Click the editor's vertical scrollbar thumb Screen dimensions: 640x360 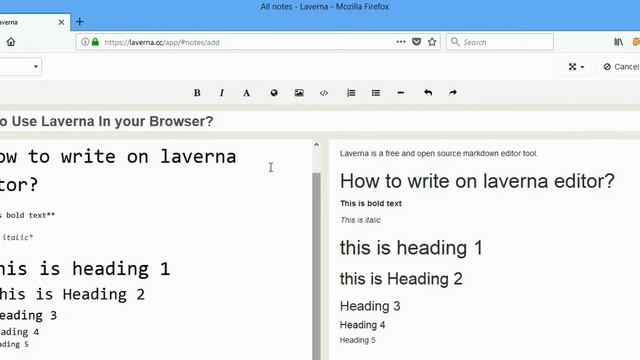[316, 266]
